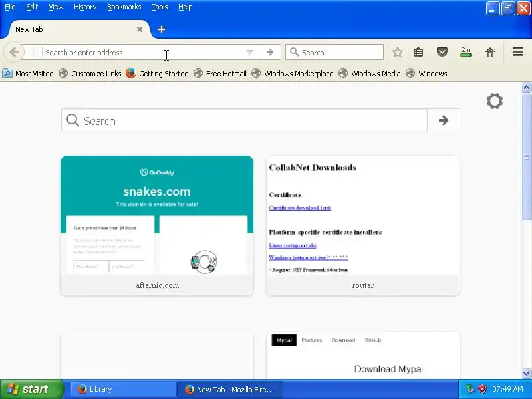532x399 pixels.
Task: Bookmark this page with star icon
Action: click(x=397, y=53)
